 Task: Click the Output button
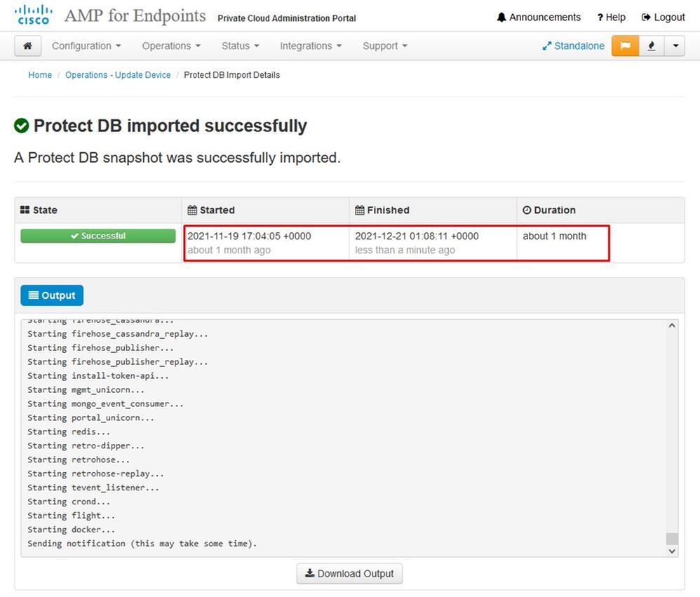pos(52,295)
